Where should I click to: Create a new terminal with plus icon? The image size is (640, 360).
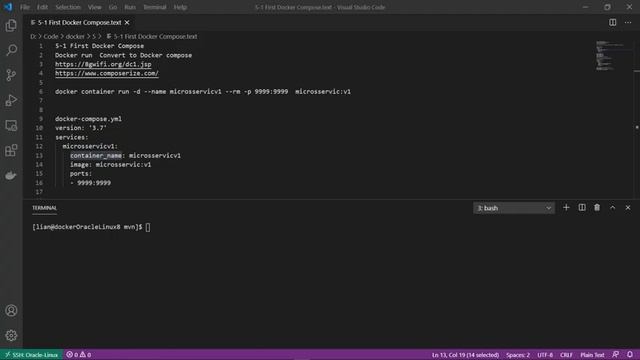(x=566, y=208)
